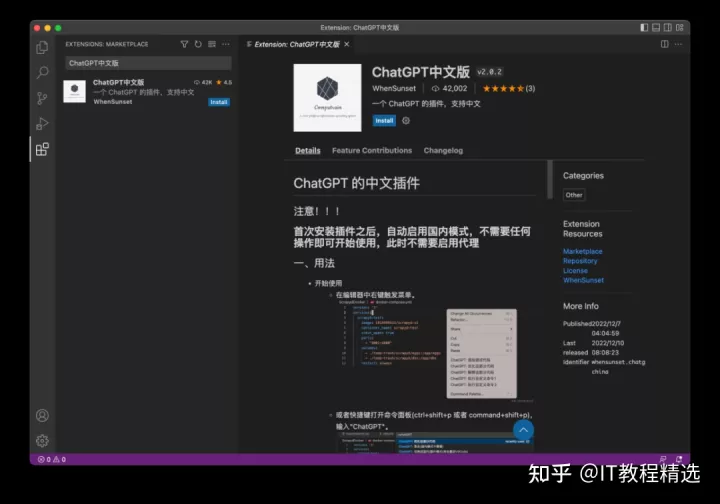Image resolution: width=720 pixels, height=504 pixels.
Task: Open the Extensions view icon
Action: click(x=42, y=149)
